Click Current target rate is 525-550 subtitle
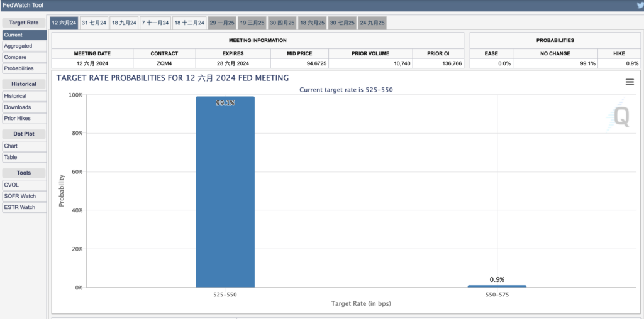This screenshot has height=319, width=644. coord(346,90)
